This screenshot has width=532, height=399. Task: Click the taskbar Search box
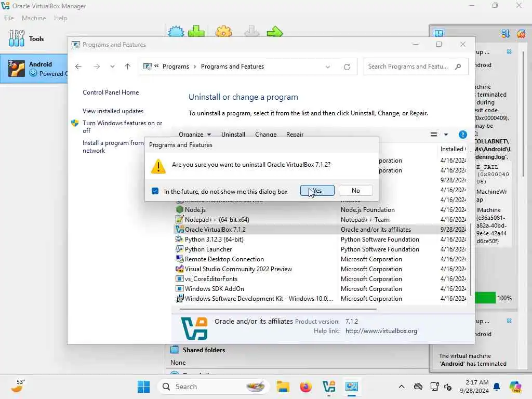click(214, 387)
